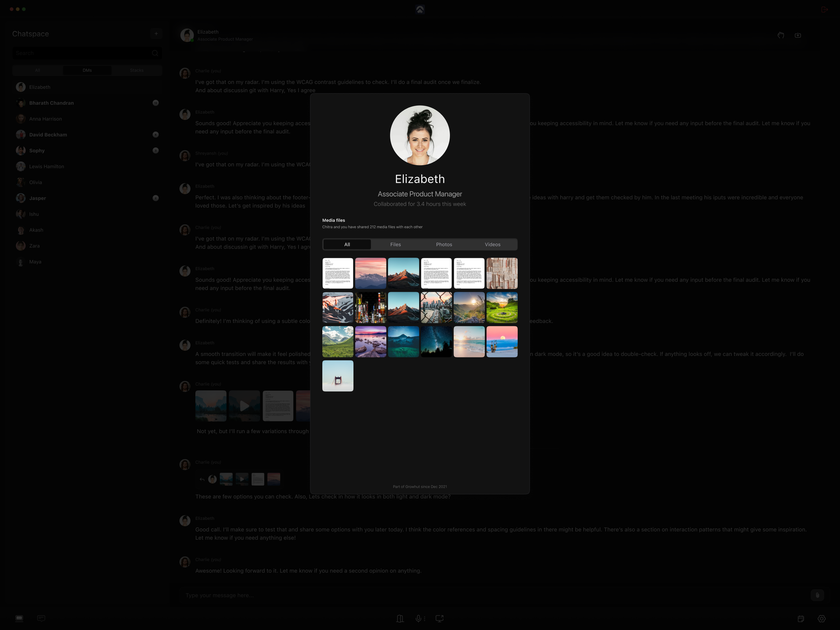The height and width of the screenshot is (630, 840).
Task: Select the Stacks tab in sidebar
Action: click(x=137, y=70)
